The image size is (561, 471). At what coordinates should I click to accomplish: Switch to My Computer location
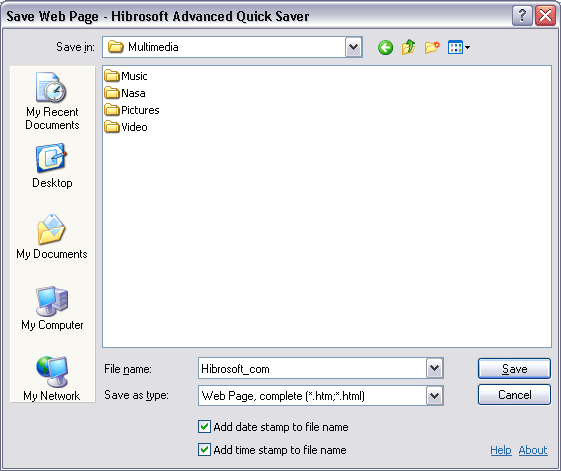pyautogui.click(x=52, y=308)
